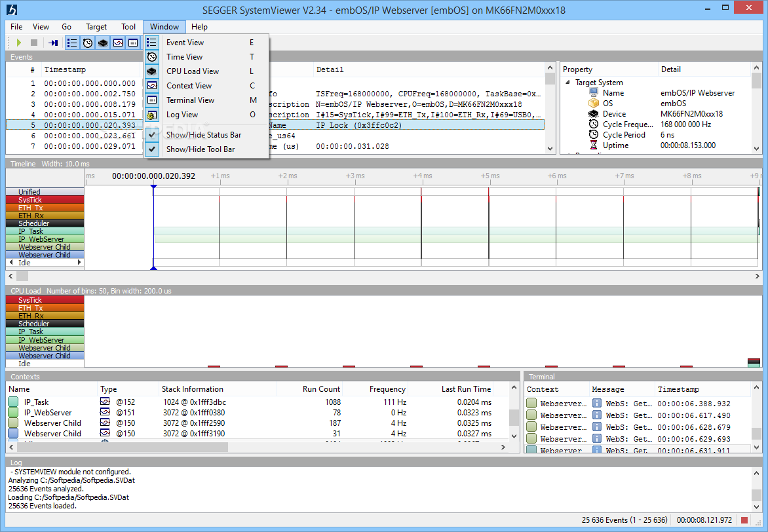Open the File menu
The image size is (768, 532).
pyautogui.click(x=16, y=27)
